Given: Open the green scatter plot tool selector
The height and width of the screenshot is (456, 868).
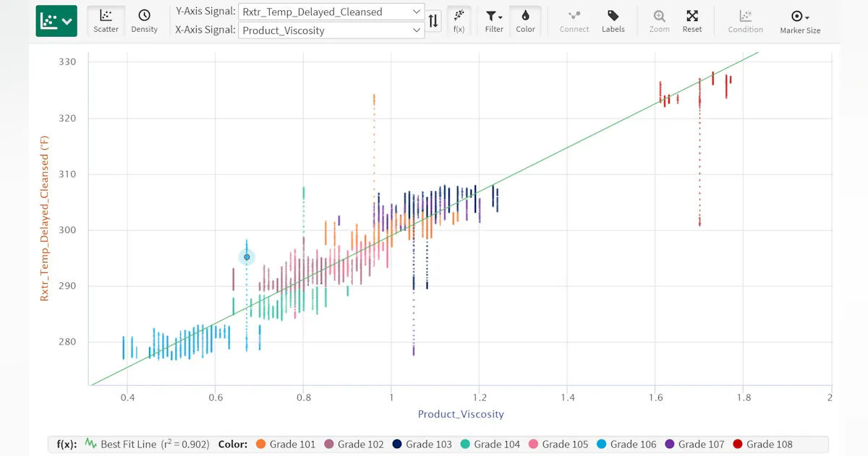Looking at the screenshot, I should tap(56, 21).
